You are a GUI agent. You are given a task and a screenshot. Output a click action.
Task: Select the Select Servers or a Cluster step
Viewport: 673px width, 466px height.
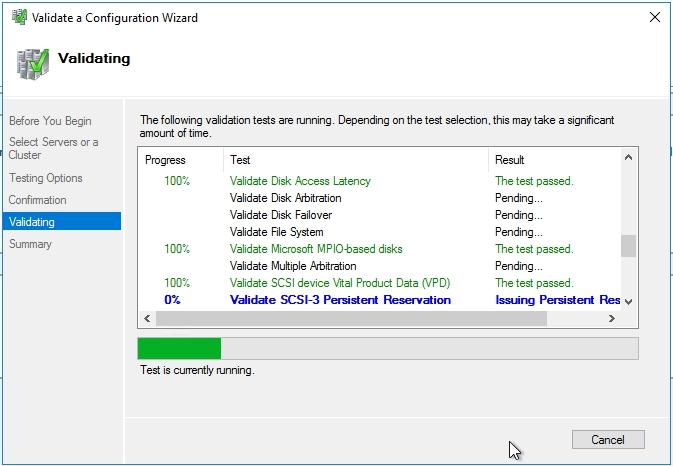point(54,148)
